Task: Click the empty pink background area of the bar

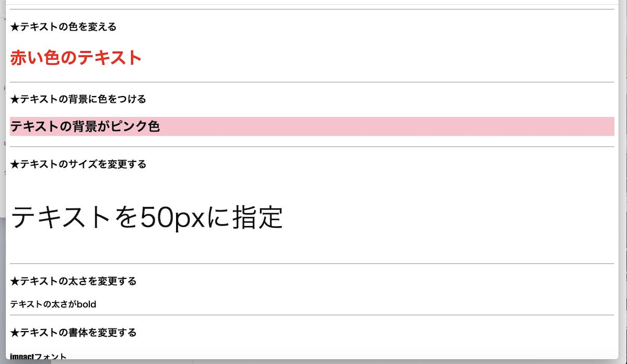Action: pyautogui.click(x=387, y=126)
